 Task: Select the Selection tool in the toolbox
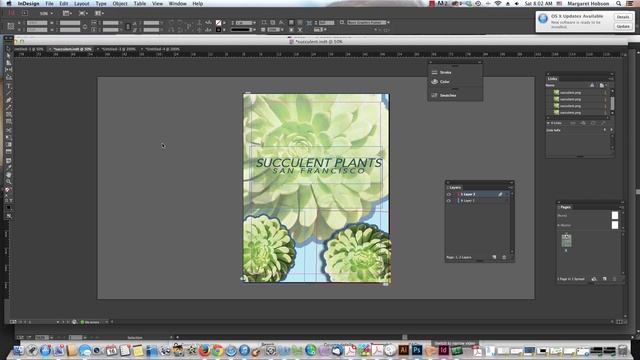9,48
